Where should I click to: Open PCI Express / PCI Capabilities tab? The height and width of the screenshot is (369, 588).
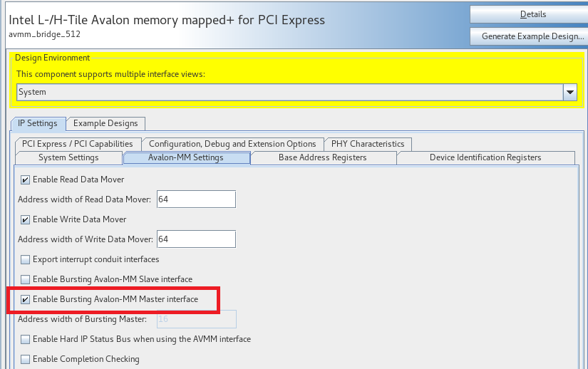point(78,144)
